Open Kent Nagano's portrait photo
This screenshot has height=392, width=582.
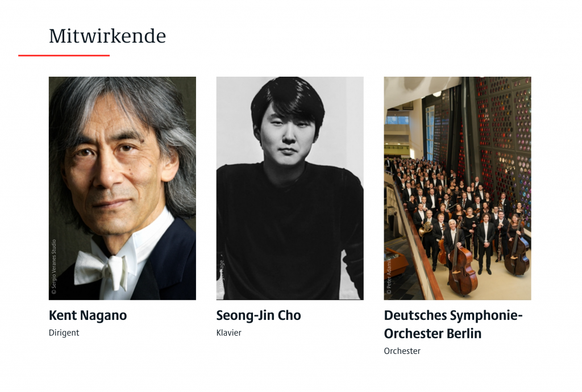(x=122, y=188)
